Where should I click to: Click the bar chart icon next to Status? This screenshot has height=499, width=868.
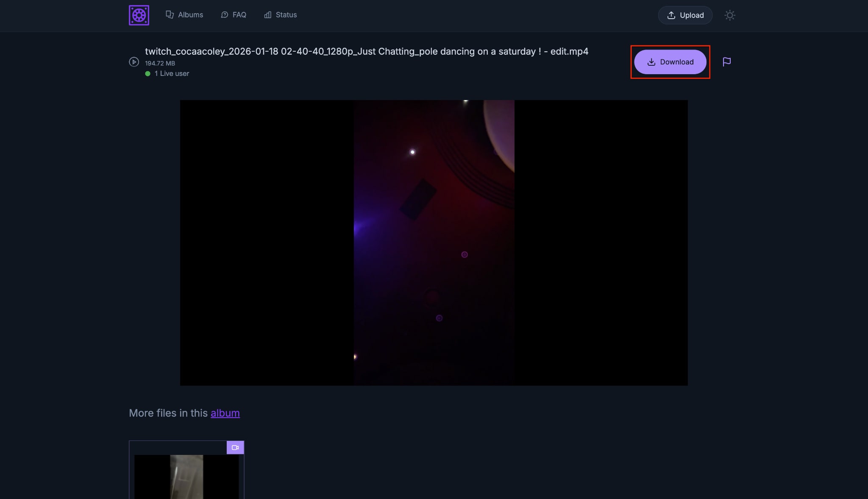tap(267, 15)
